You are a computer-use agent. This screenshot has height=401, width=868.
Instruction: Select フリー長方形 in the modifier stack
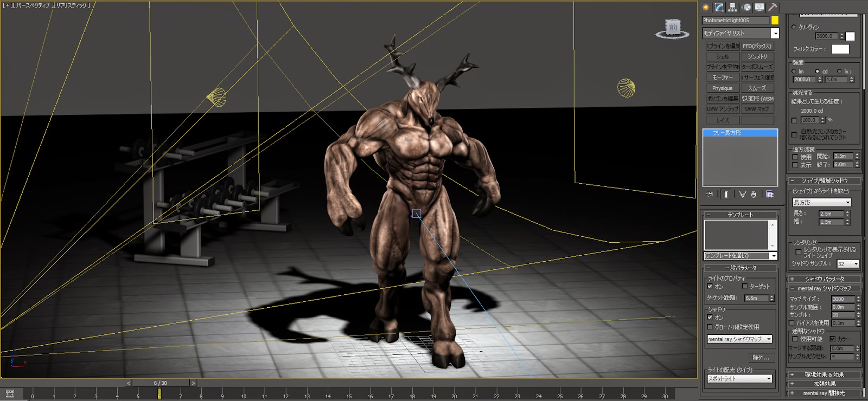740,133
